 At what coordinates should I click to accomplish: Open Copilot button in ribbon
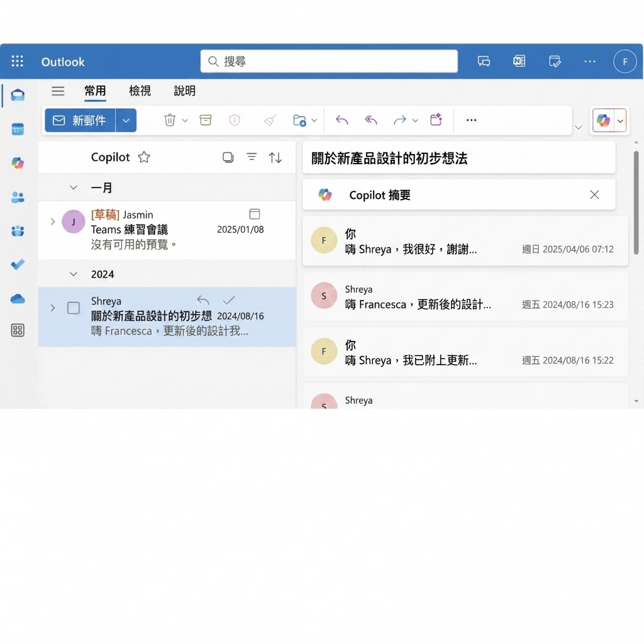tap(603, 121)
